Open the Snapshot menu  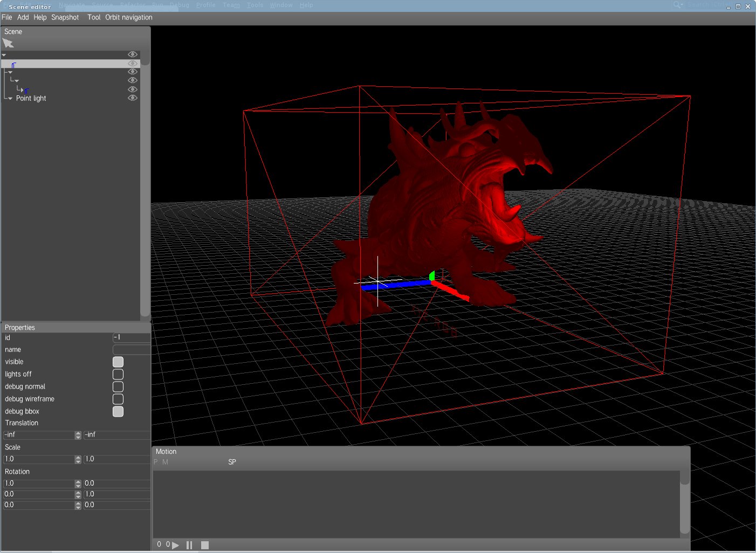pyautogui.click(x=65, y=17)
